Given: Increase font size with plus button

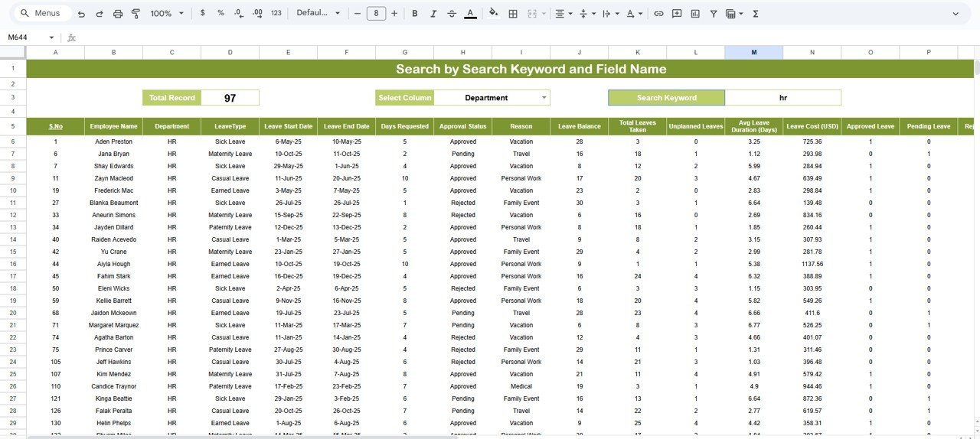Looking at the screenshot, I should 394,14.
